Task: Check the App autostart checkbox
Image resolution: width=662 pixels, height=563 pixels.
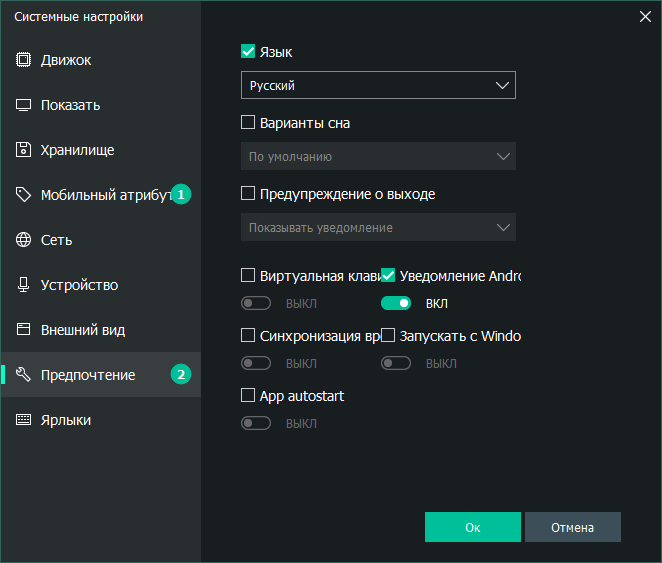Action: pyautogui.click(x=248, y=396)
